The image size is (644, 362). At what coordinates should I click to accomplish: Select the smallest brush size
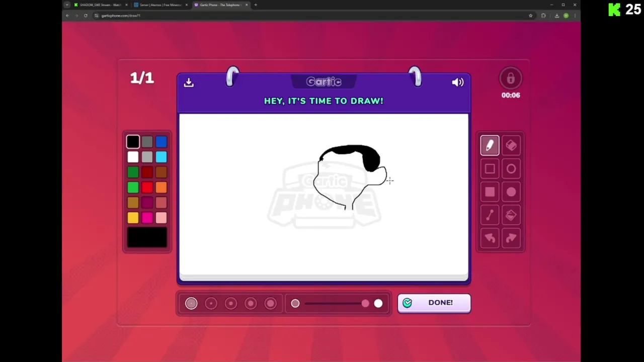(x=191, y=303)
